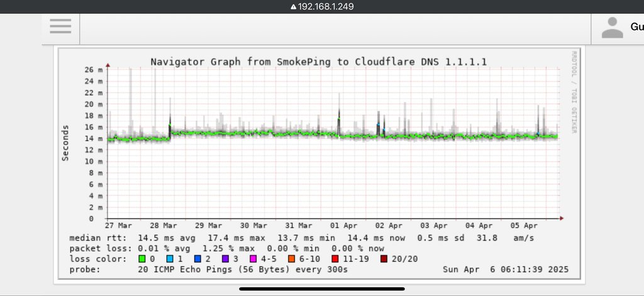Click the tall latency spike near 01 Apr
Viewport: 644px width, 296px height.
click(339, 115)
